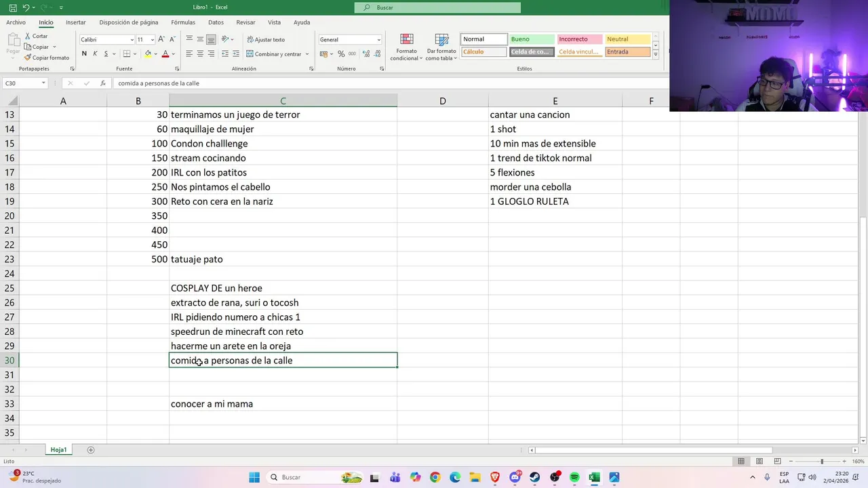Align text right in the cell
The width and height of the screenshot is (868, 488).
click(211, 54)
